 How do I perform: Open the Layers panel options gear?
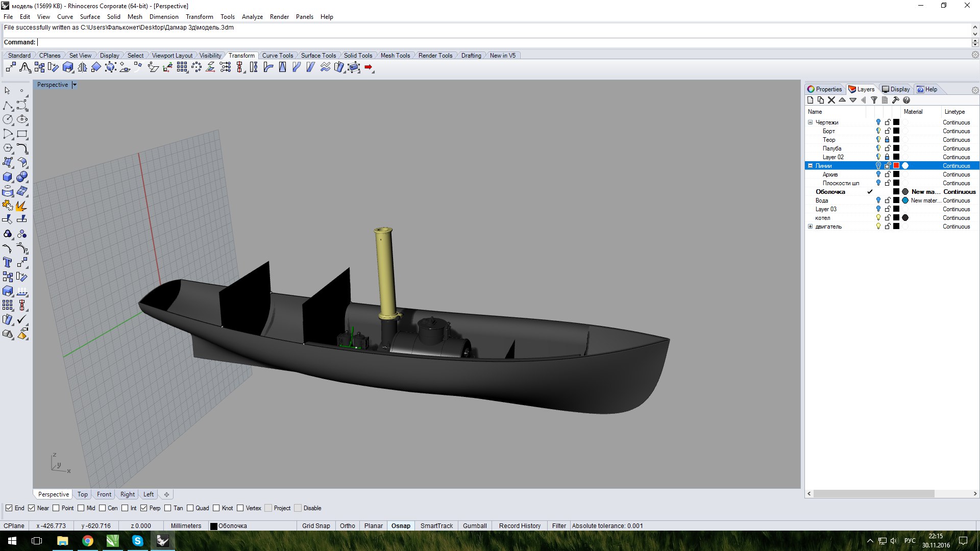coord(975,90)
